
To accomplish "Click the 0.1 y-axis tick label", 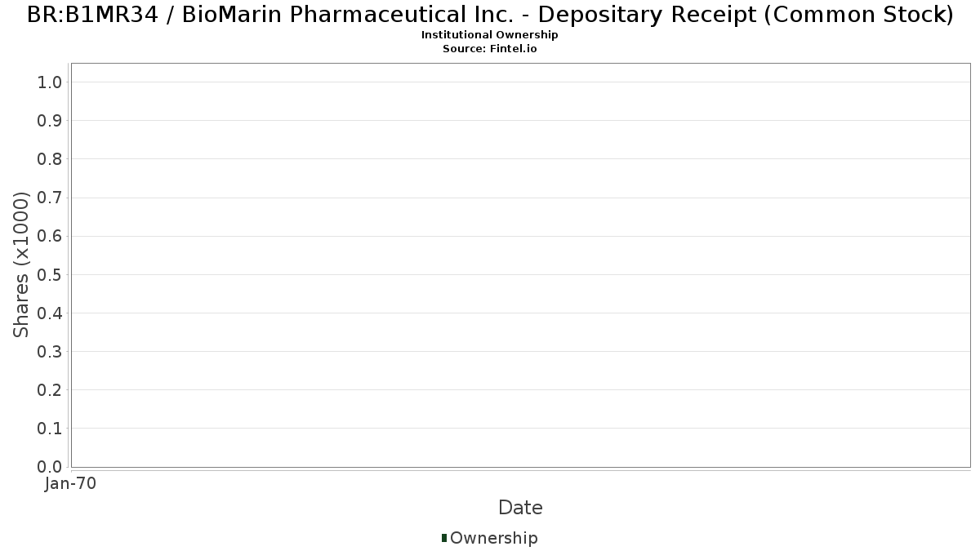I will (x=50, y=429).
